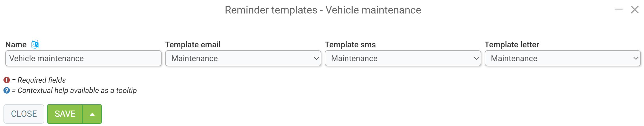Click the translation icon beside Name
The image size is (644, 126).
(x=35, y=44)
